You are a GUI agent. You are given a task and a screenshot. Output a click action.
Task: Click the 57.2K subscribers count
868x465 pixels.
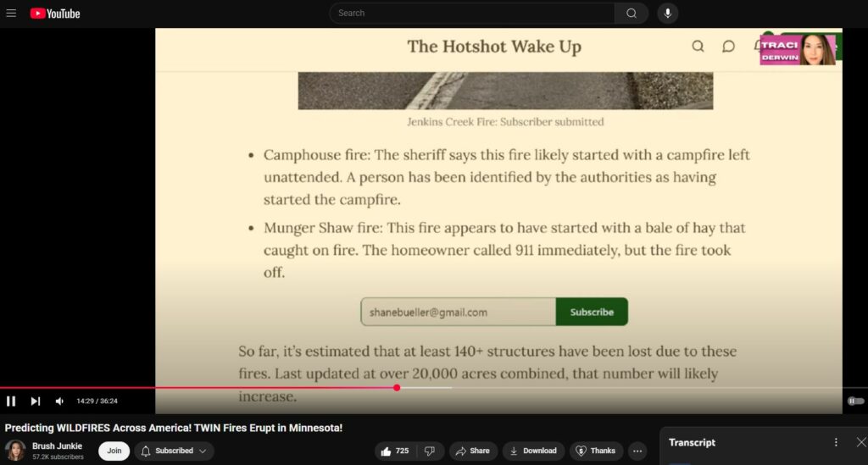[x=58, y=457]
